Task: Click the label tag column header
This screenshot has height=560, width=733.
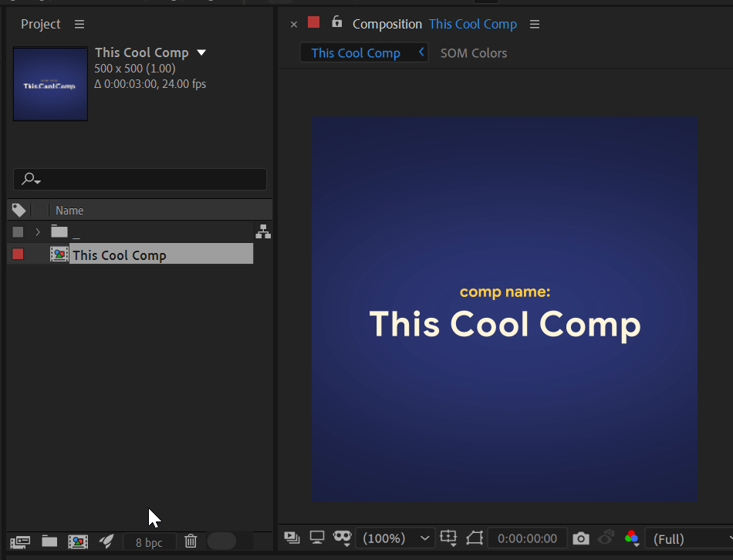Action: [x=19, y=211]
